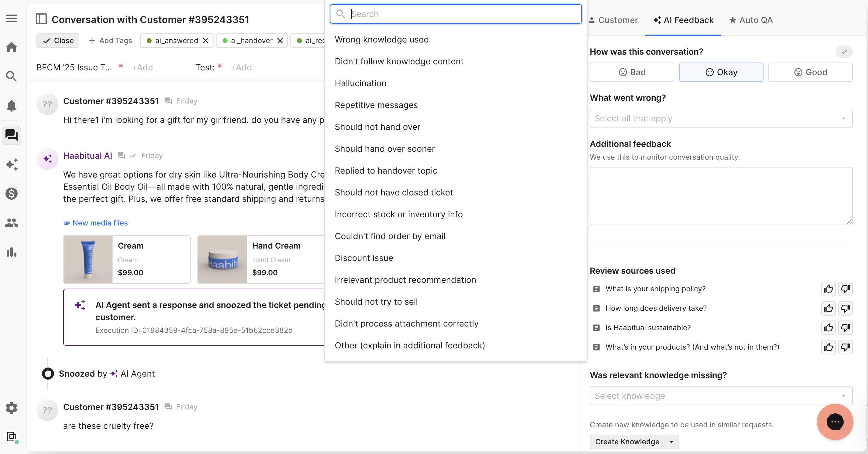This screenshot has height=454, width=868.
Task: Add value for Test field
Action: (x=241, y=68)
